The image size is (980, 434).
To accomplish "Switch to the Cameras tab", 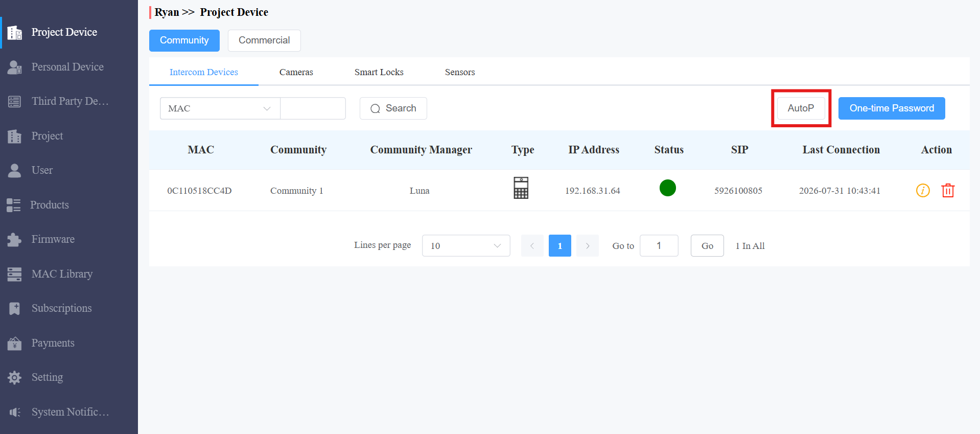I will point(296,72).
